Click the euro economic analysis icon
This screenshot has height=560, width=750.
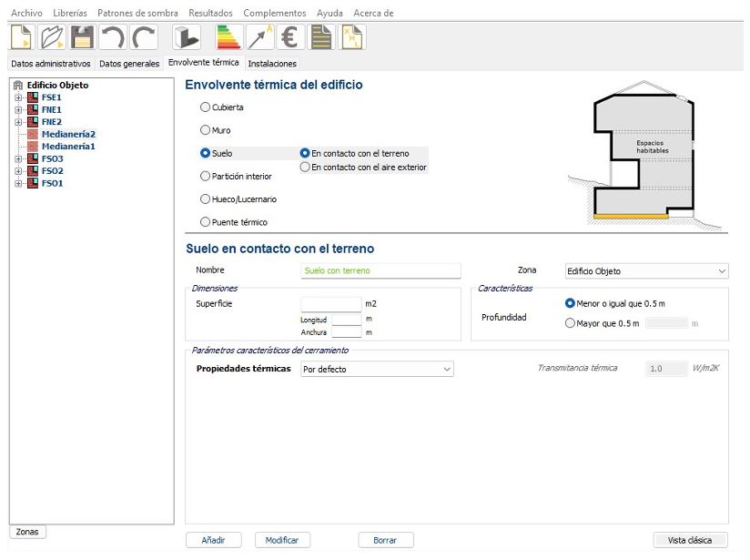pos(290,37)
